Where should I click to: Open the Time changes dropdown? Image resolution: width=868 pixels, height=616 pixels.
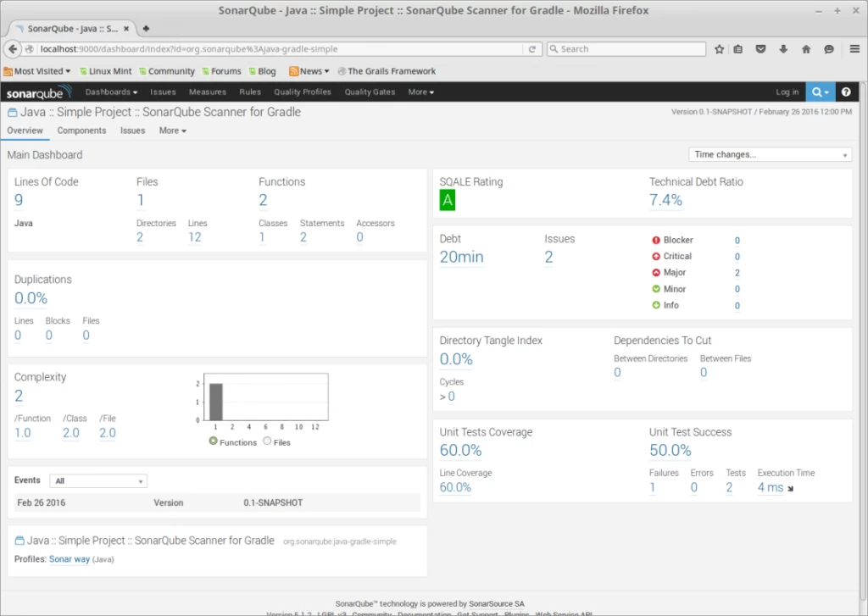[x=770, y=154]
